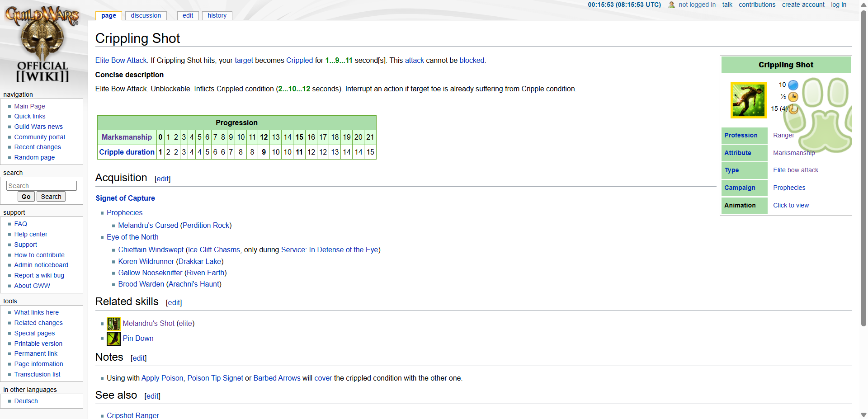Open Permanent link
Screen dimensions: 868x419
point(36,353)
